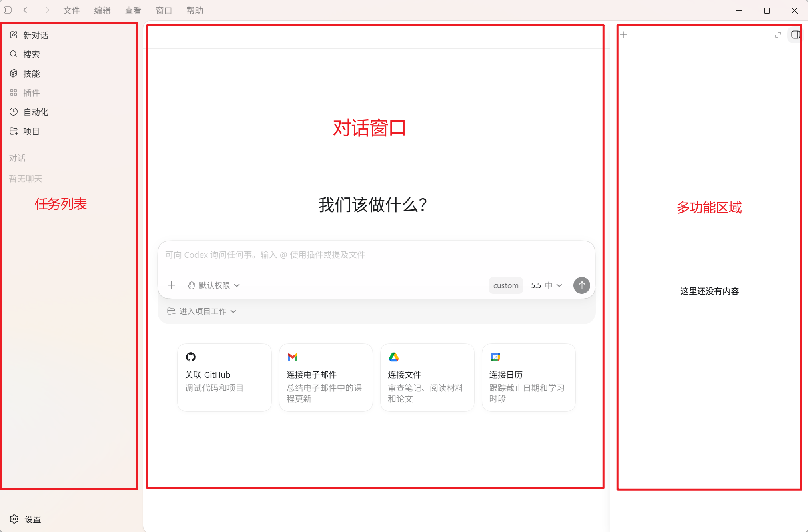Open the 连接文件 card
Viewport: 808px width, 532px height.
[x=427, y=377]
